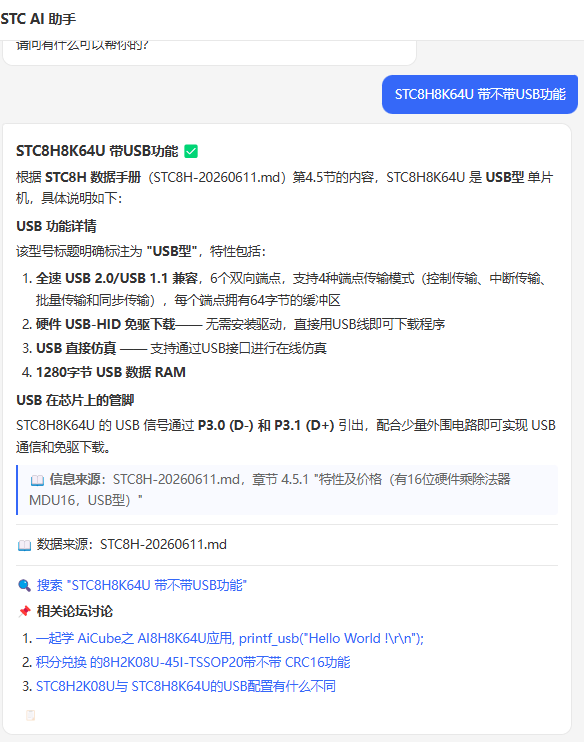Click the green checkmark after 带USB功能
Image resolution: width=584 pixels, height=742 pixels.
pyautogui.click(x=191, y=151)
